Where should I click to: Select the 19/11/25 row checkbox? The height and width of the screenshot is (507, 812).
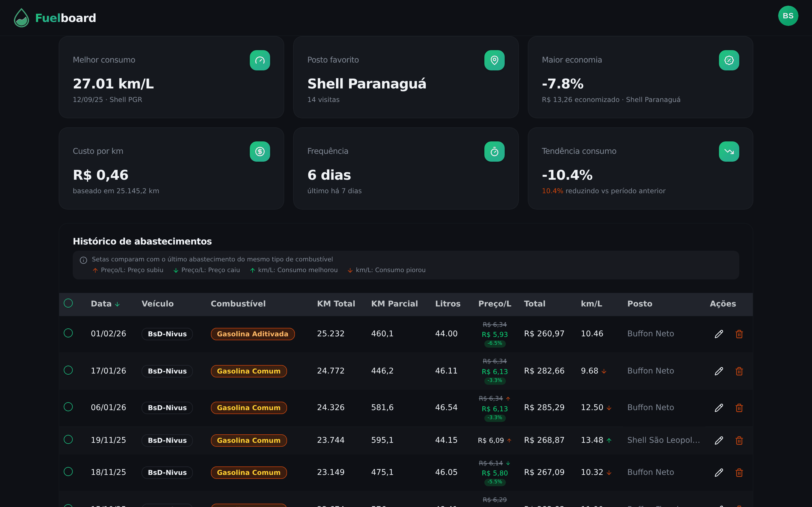(68, 439)
